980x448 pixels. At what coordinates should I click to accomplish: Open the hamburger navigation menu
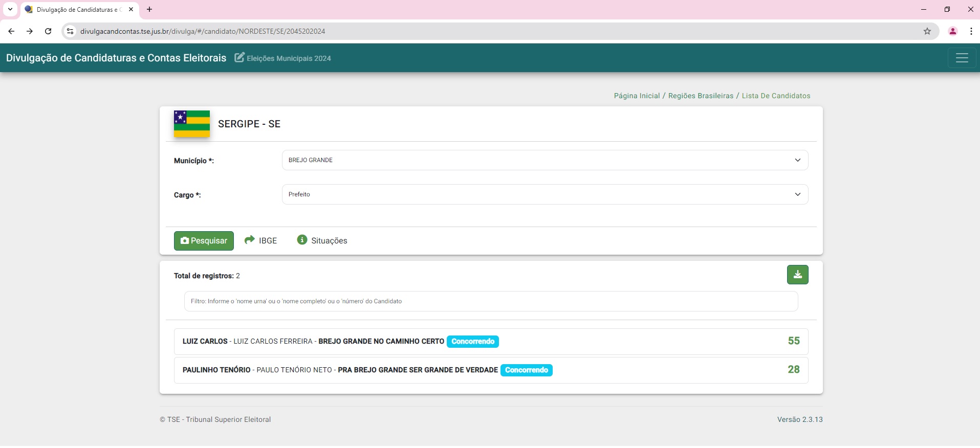[x=962, y=58]
